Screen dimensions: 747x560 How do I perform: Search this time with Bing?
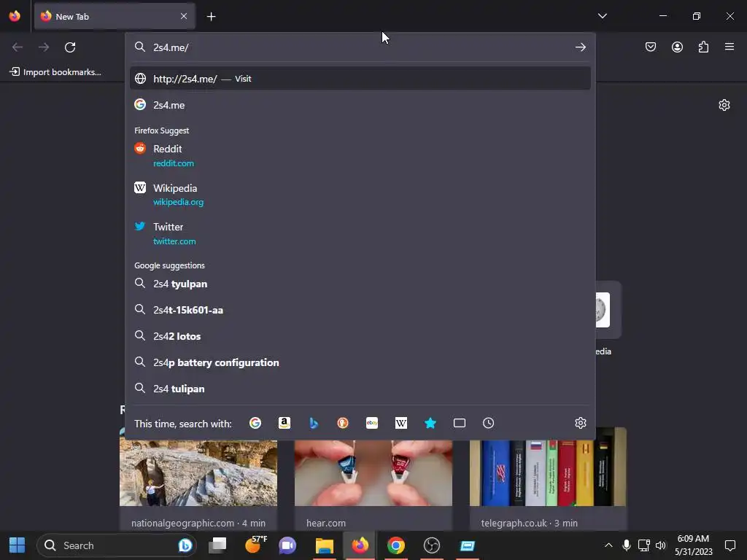[x=314, y=423]
